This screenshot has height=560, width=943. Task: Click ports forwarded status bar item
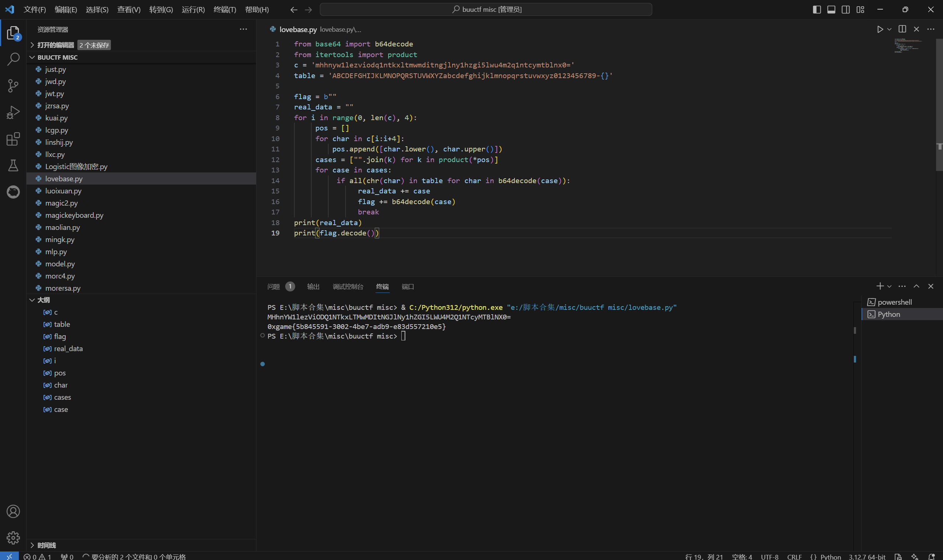[x=67, y=557]
